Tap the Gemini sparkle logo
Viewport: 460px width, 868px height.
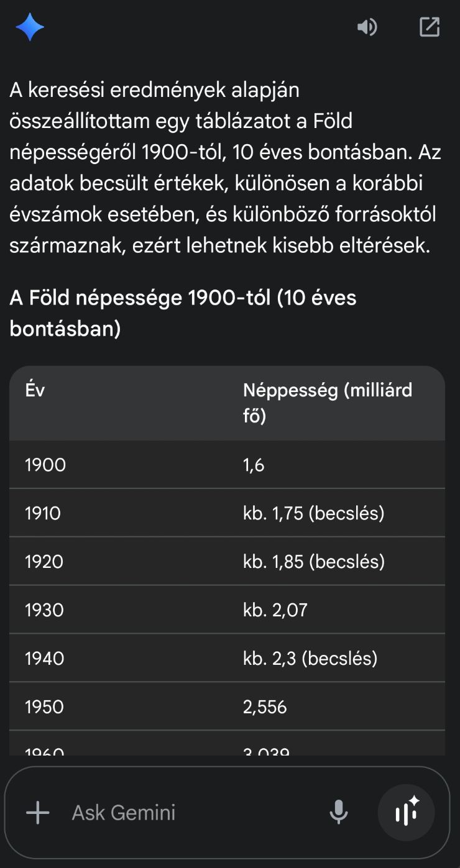(30, 27)
